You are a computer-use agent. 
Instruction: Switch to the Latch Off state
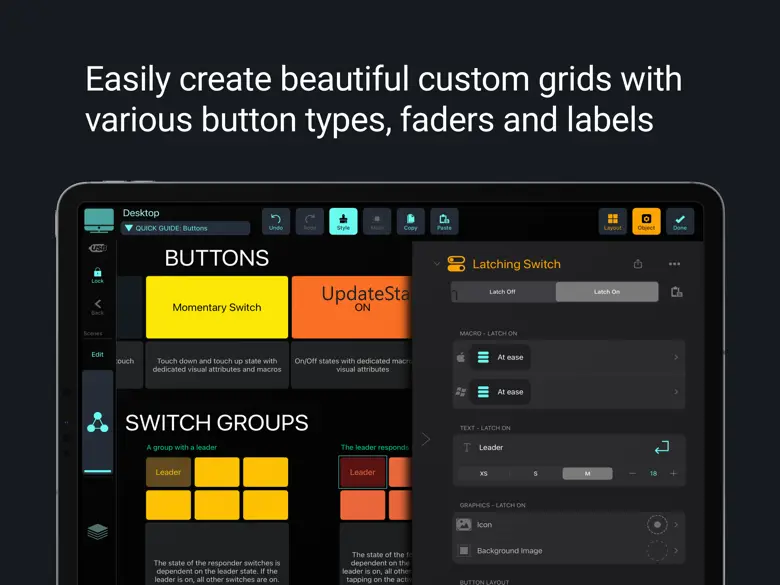tap(503, 292)
